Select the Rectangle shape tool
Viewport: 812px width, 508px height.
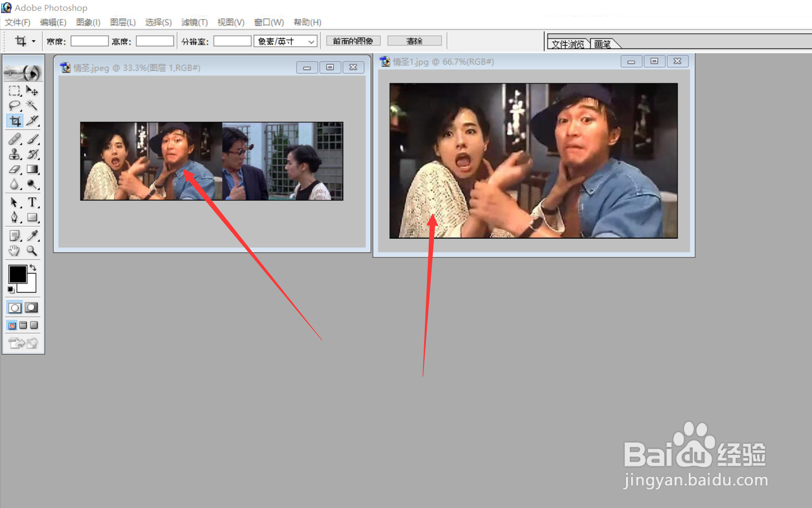point(32,218)
